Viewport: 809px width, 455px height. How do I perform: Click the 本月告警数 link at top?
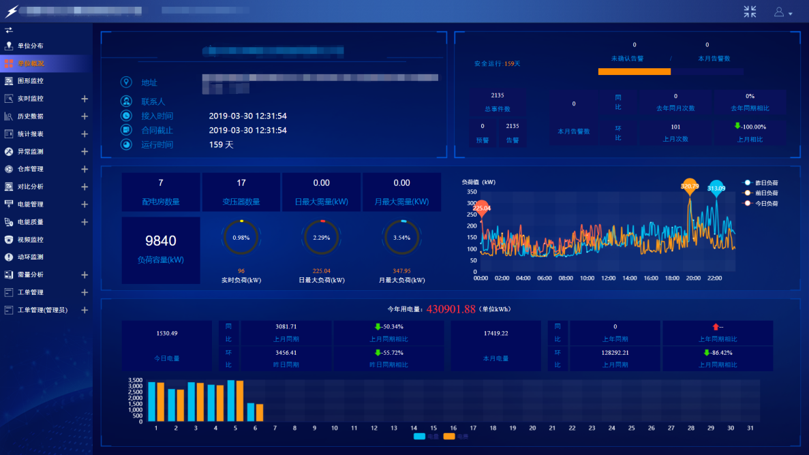click(714, 59)
